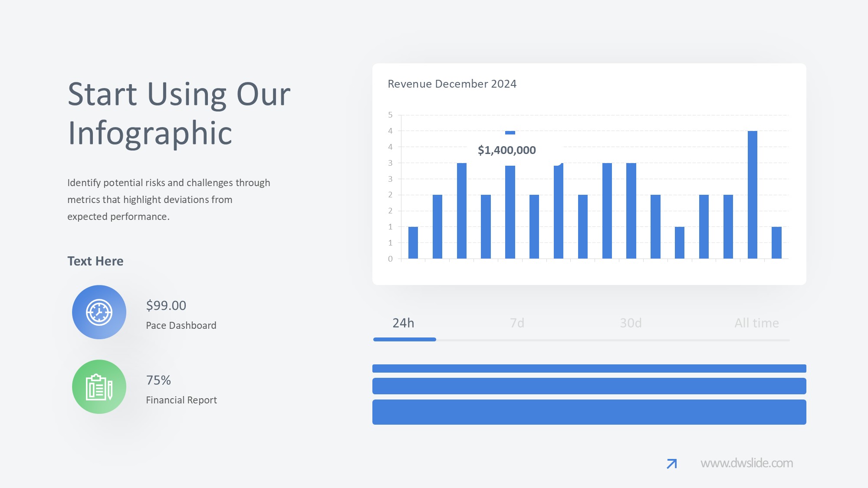Click the $99.00 price text
This screenshot has width=868, height=488.
coord(166,306)
